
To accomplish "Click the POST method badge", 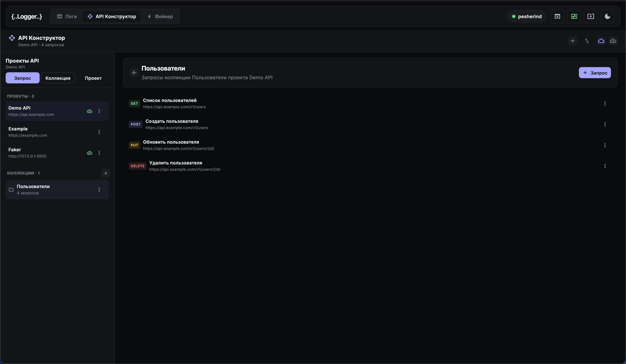I will (x=136, y=124).
